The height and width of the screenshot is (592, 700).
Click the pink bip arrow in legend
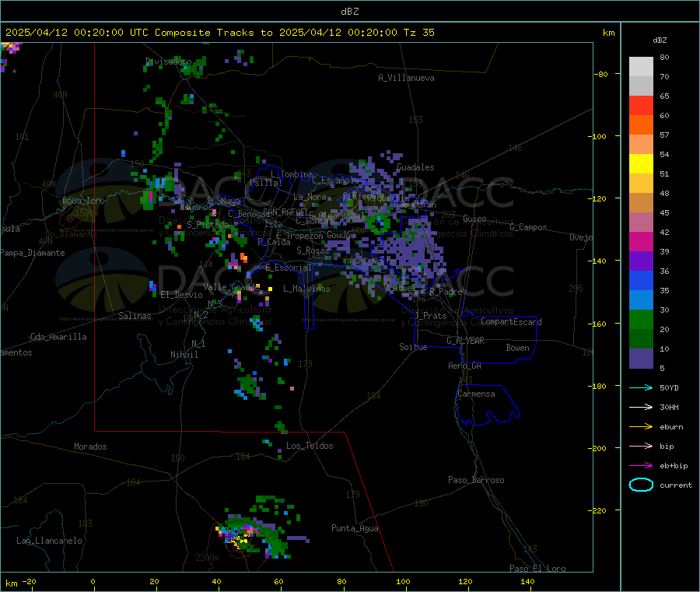click(x=641, y=446)
